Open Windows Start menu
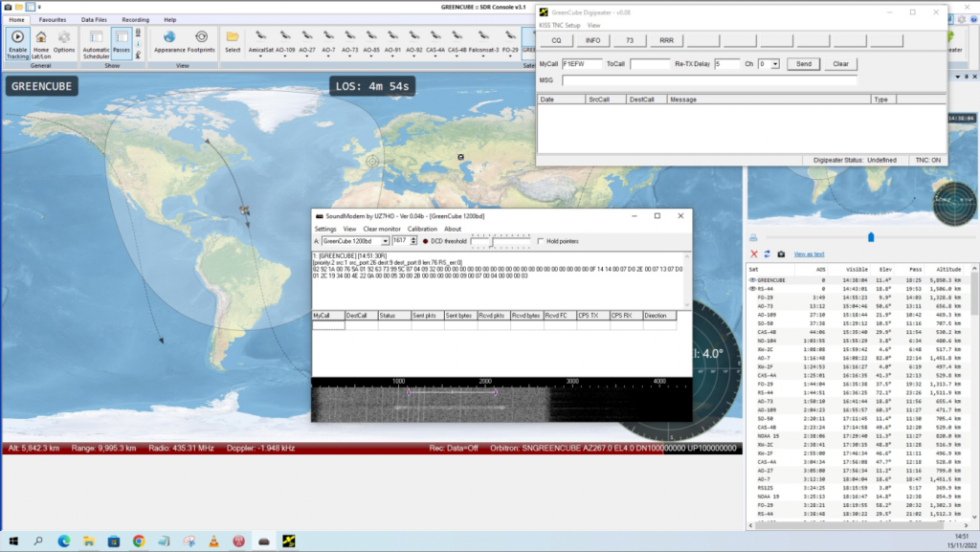 pyautogui.click(x=13, y=541)
